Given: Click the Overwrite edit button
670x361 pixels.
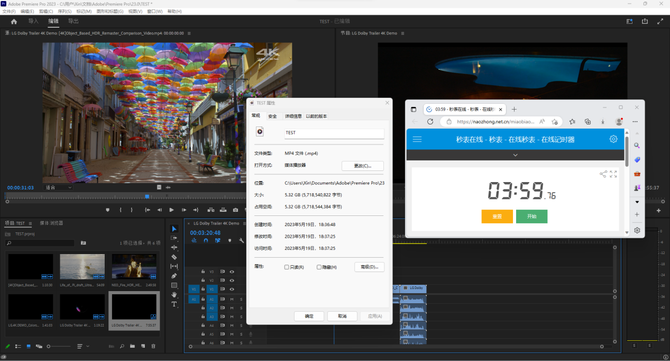Looking at the screenshot, I should tap(223, 210).
